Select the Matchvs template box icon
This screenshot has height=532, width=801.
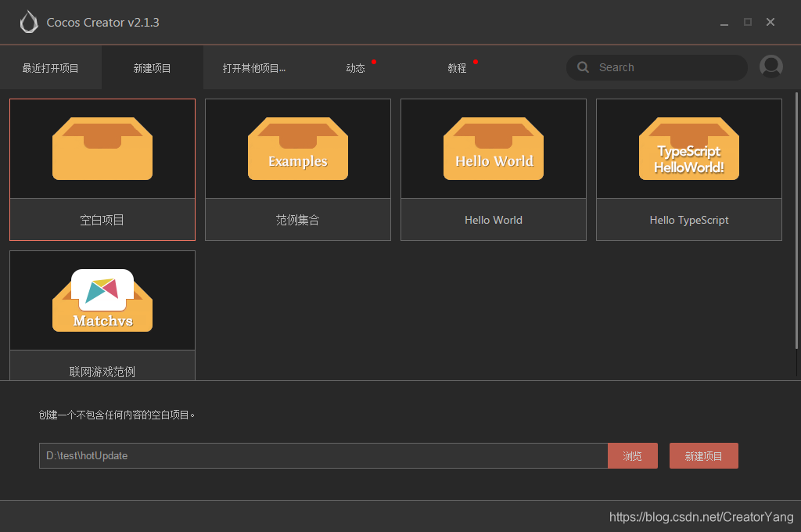(102, 300)
